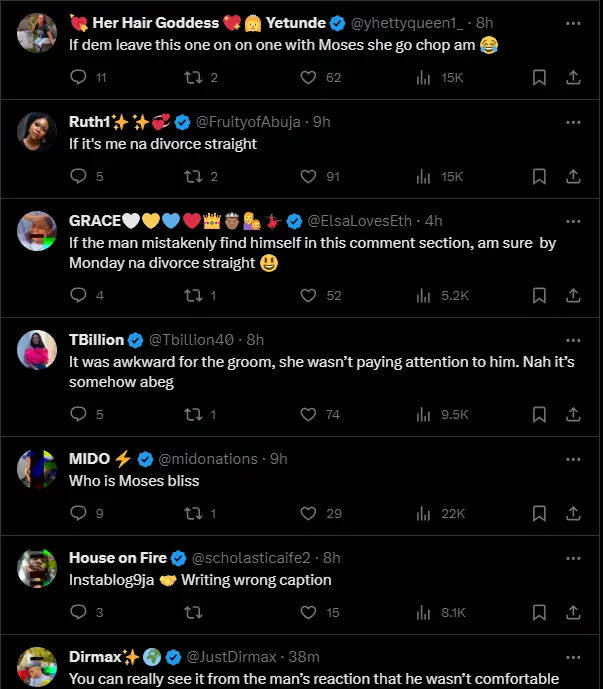The width and height of the screenshot is (603, 689).
Task: Bookmark MIDO's Who is Moses bliss tweet
Action: click(x=539, y=513)
